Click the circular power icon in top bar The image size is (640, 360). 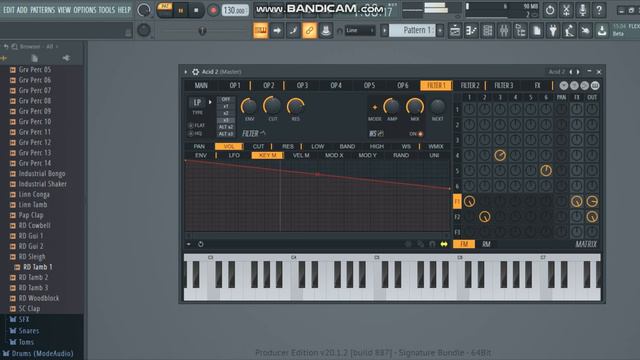550,10
